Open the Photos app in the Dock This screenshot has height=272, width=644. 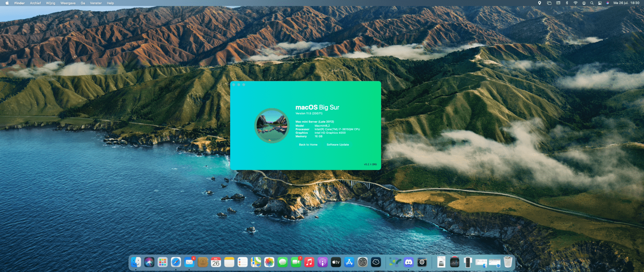(269, 262)
